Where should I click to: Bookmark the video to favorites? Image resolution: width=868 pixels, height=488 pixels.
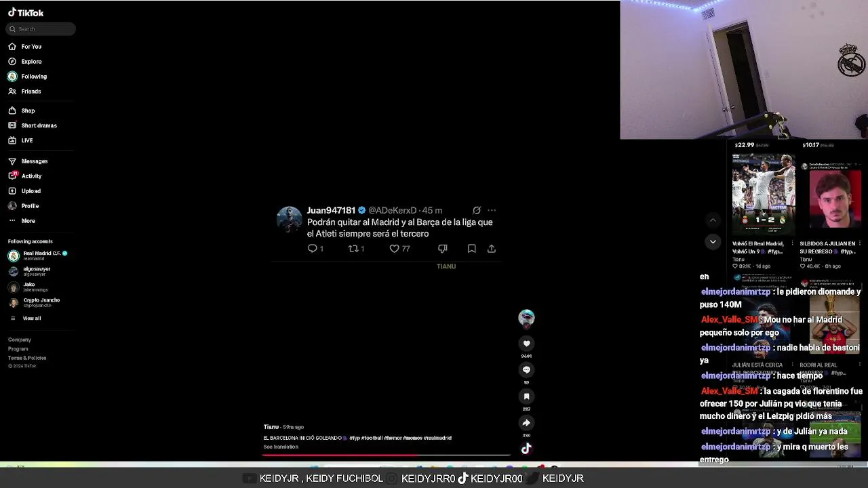point(526,396)
